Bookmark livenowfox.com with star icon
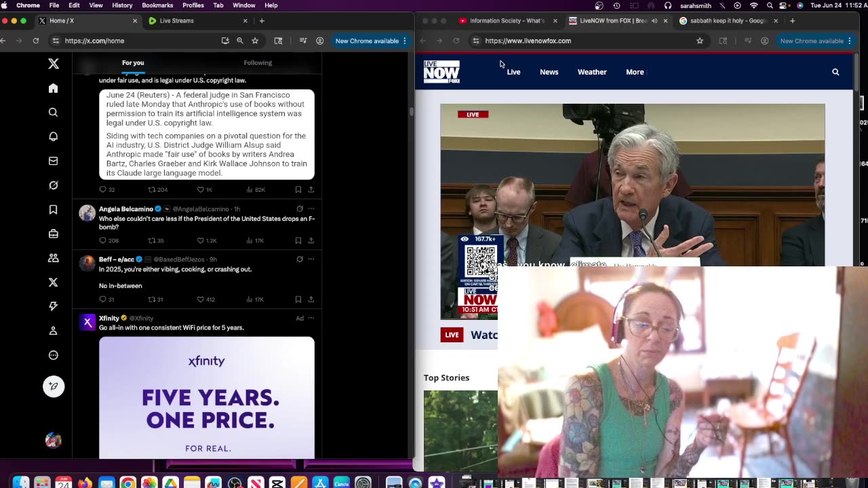 pyautogui.click(x=700, y=41)
